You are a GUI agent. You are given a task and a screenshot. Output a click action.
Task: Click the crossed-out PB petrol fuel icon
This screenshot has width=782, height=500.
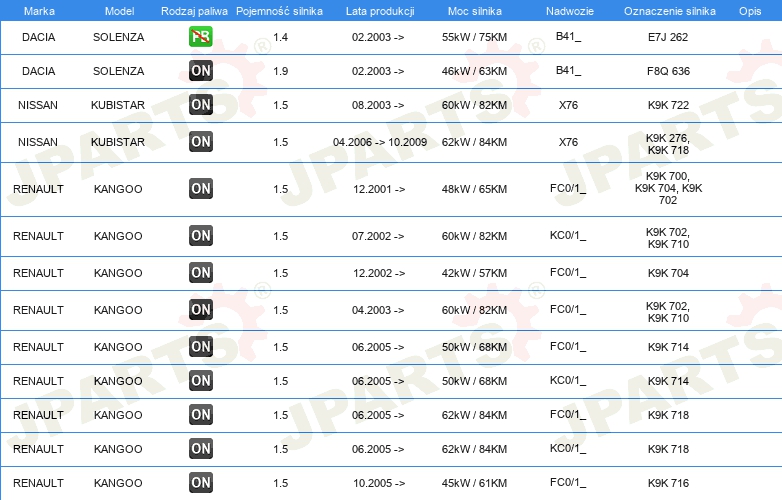point(200,36)
